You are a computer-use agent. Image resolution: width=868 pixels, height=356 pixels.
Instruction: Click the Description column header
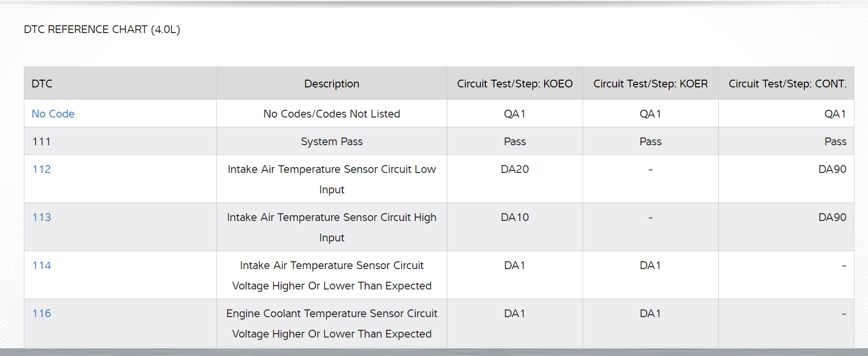[332, 84]
